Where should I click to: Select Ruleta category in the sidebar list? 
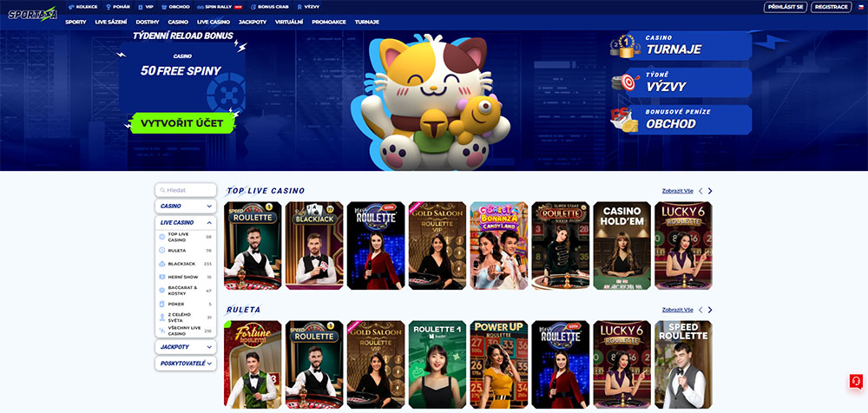click(x=186, y=251)
